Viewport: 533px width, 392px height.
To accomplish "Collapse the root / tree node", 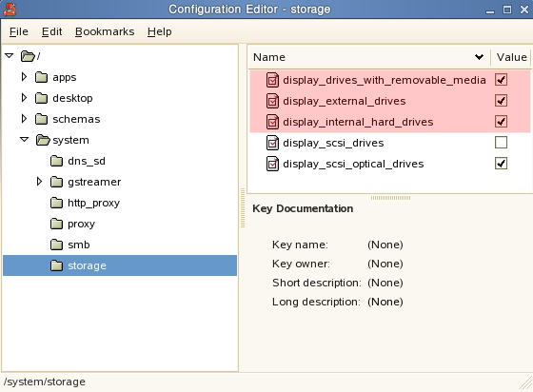I will pyautogui.click(x=10, y=56).
